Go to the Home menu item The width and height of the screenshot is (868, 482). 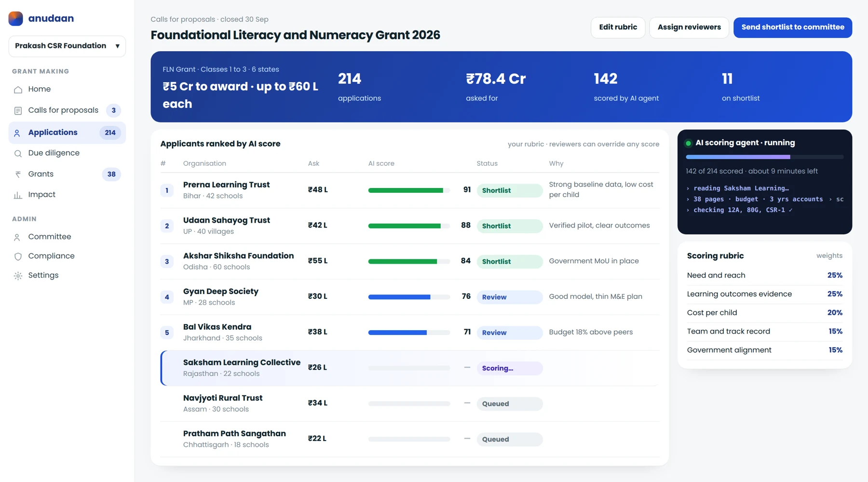67,89
